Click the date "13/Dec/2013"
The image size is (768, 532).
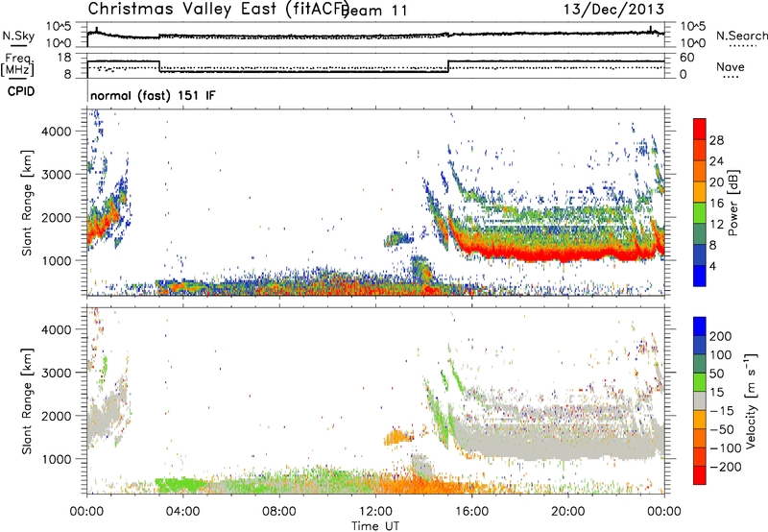(x=613, y=9)
